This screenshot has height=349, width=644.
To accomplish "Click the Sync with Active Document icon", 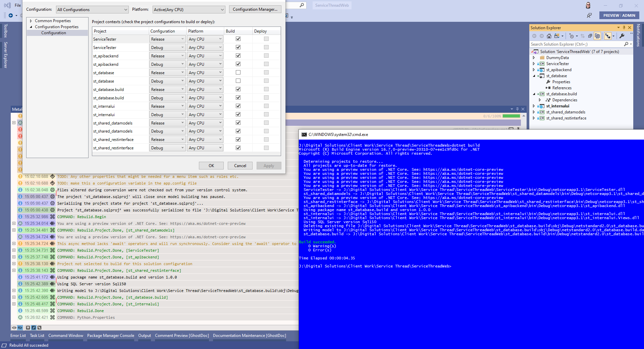I will [583, 36].
